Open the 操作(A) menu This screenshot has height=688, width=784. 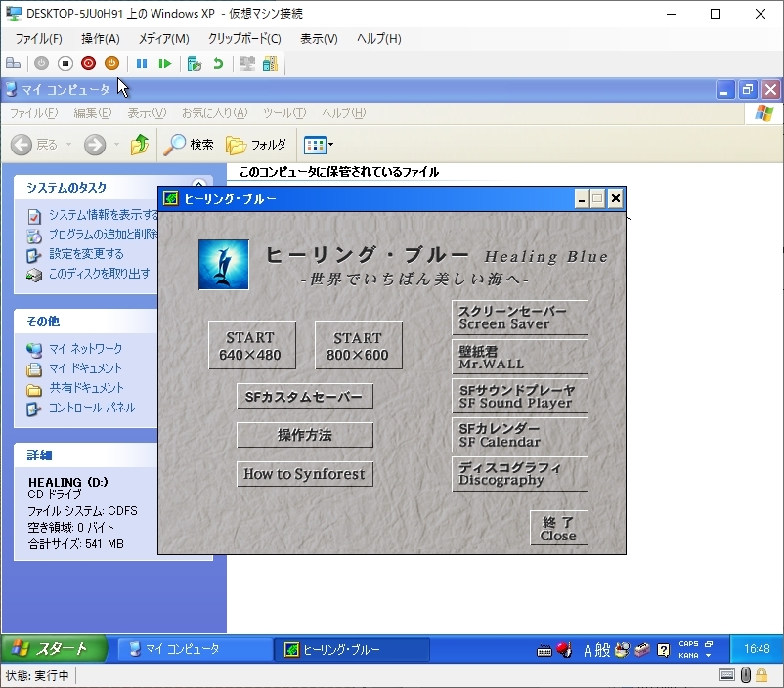click(x=101, y=39)
